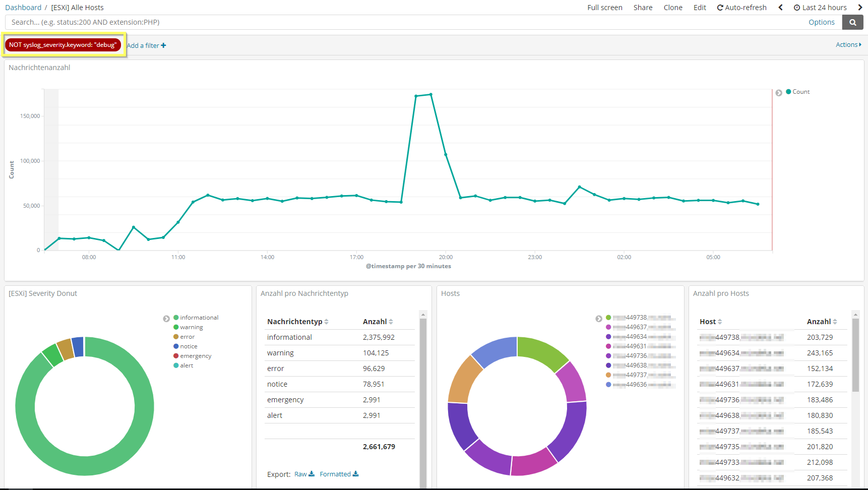Image resolution: width=868 pixels, height=490 pixels.
Task: Click Nachrichtenanzahl panel title
Action: tap(39, 68)
